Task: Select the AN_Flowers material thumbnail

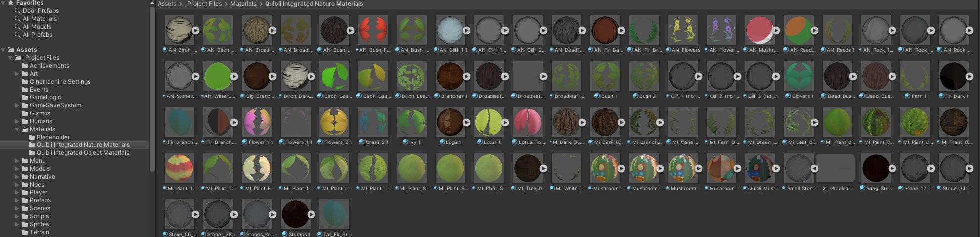Action: point(682,30)
